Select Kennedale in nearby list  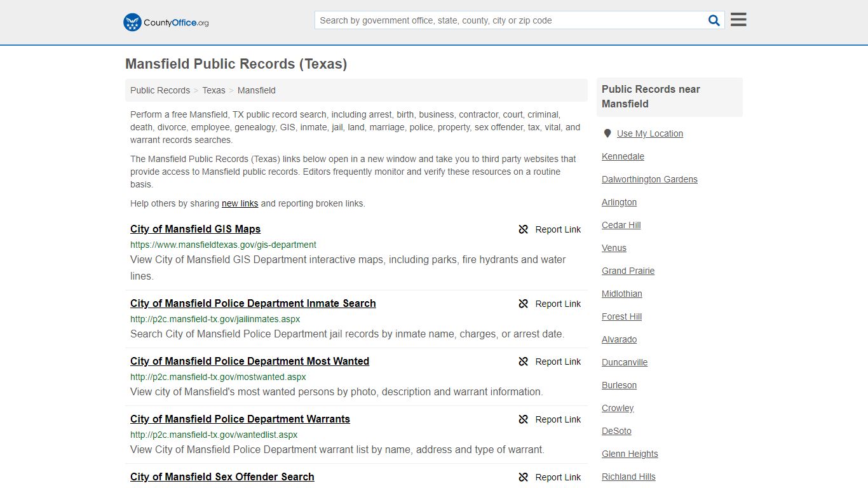coord(623,156)
